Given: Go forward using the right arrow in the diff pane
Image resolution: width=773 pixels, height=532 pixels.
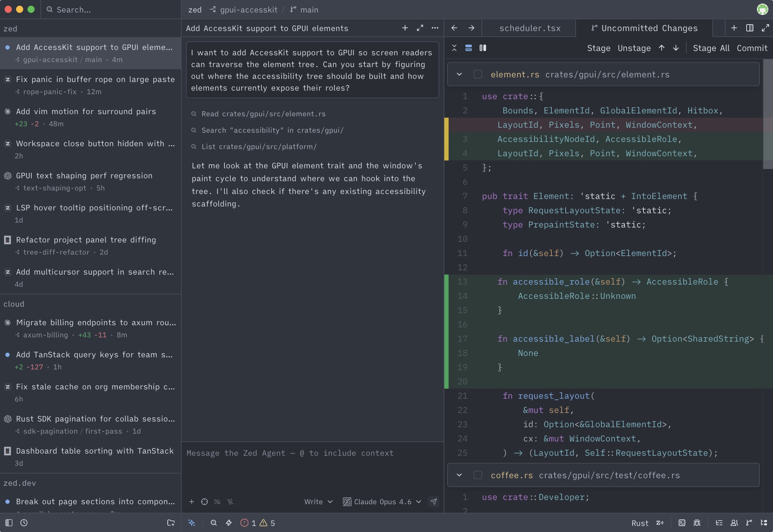Looking at the screenshot, I should click(471, 28).
